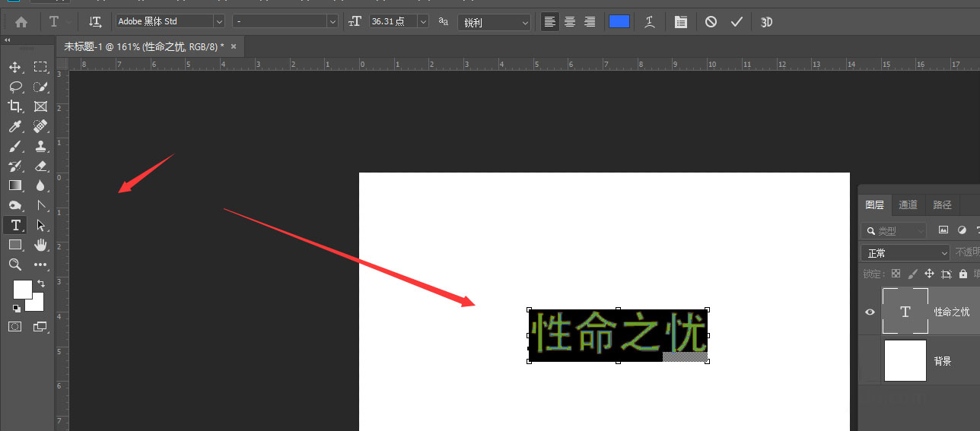The height and width of the screenshot is (431, 980).
Task: Select the Clone Stamp tool
Action: click(40, 146)
